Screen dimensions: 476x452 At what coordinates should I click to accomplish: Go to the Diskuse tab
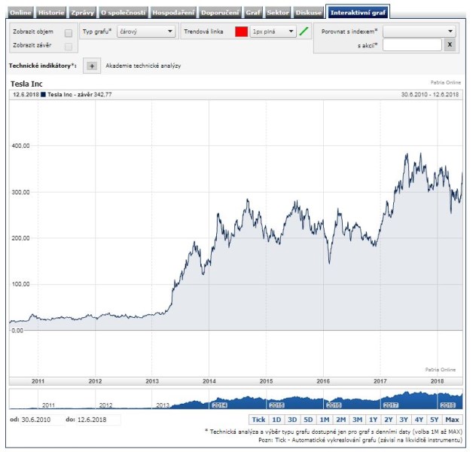310,13
